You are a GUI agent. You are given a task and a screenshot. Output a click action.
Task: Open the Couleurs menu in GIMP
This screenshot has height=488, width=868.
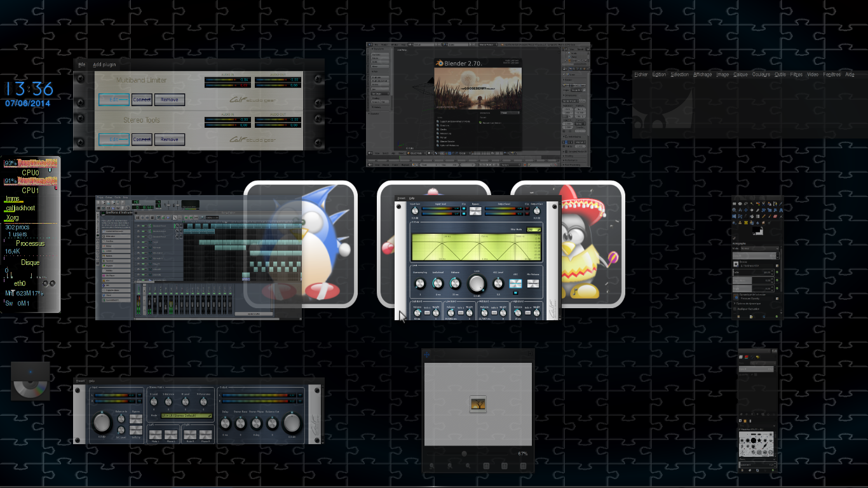coord(761,74)
